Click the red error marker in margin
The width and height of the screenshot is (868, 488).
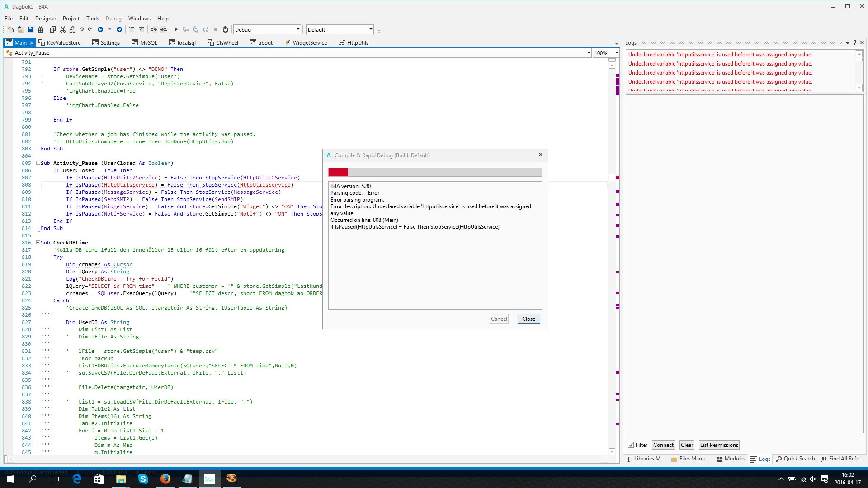pyautogui.click(x=618, y=178)
